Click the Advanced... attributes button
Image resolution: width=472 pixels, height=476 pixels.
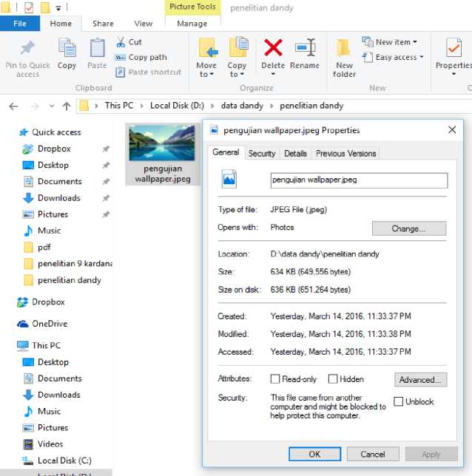pyautogui.click(x=420, y=380)
